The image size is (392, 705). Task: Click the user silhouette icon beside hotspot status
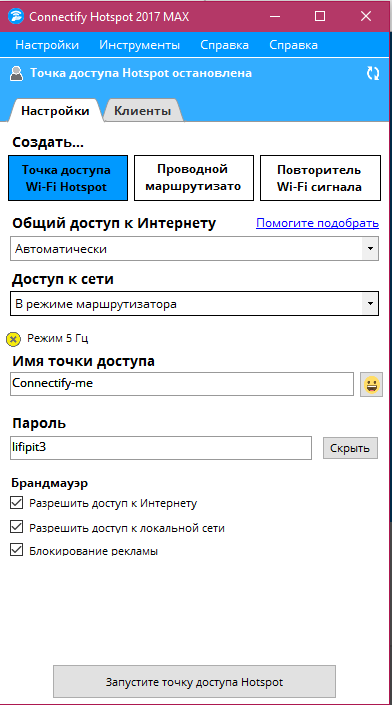coord(17,73)
